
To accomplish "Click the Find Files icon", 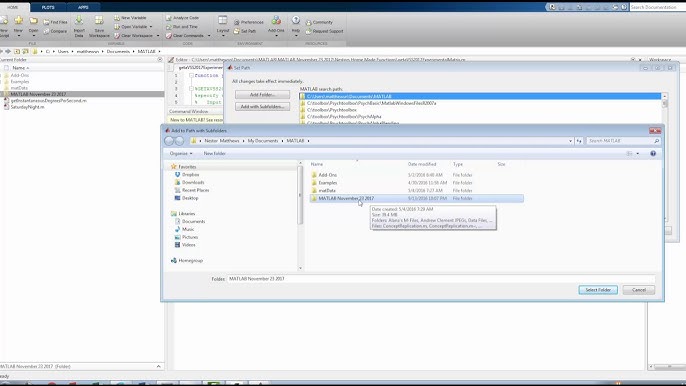I will click(x=46, y=22).
